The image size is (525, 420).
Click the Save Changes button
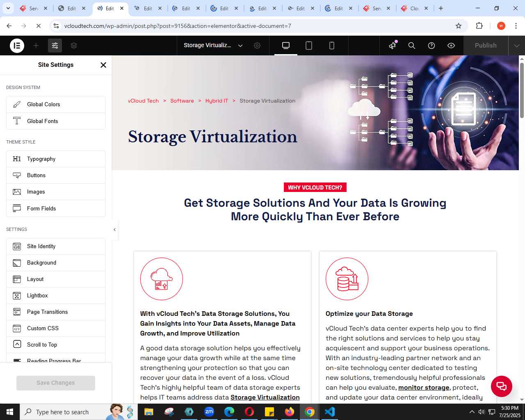click(56, 383)
